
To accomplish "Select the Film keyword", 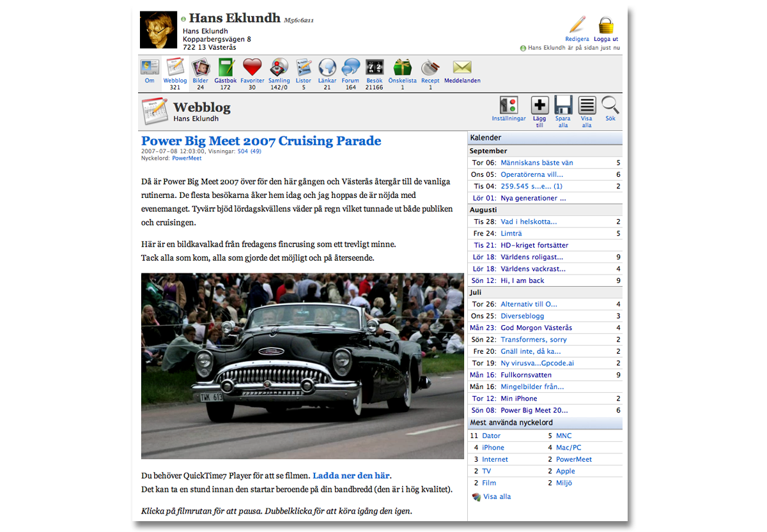I will 489,483.
